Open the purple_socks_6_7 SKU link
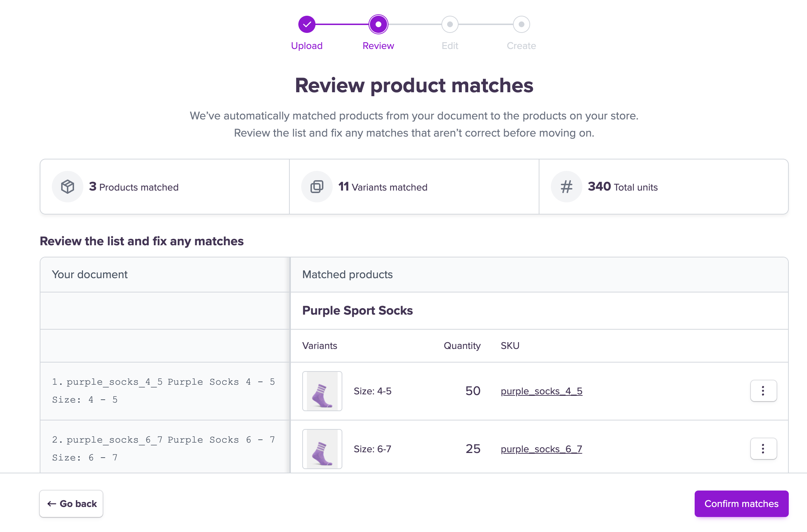Viewport: 807px width, 532px height. click(541, 449)
